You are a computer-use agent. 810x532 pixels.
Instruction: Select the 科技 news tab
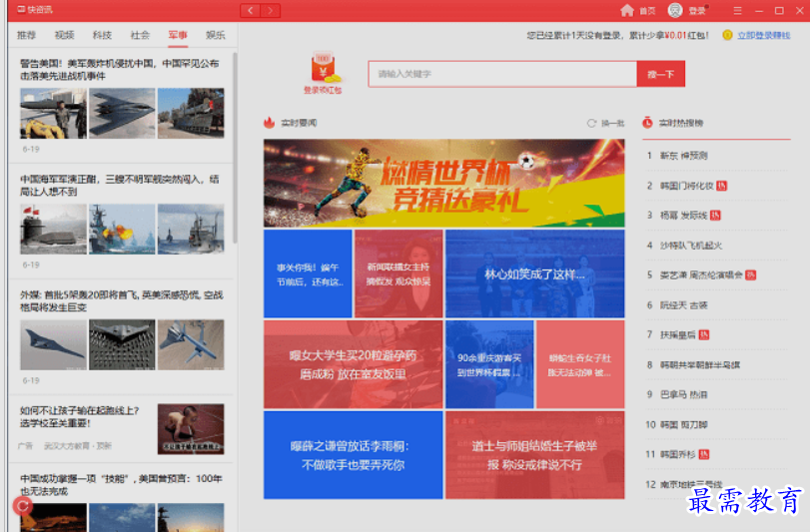(102, 35)
